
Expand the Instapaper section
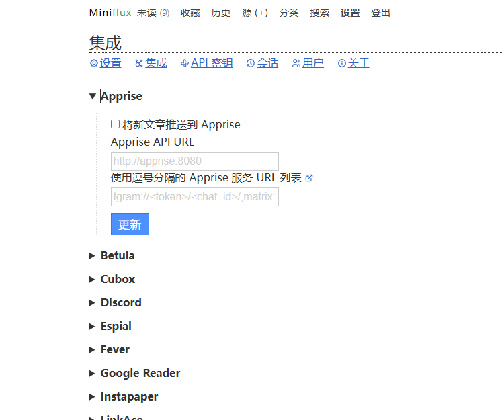point(124,397)
